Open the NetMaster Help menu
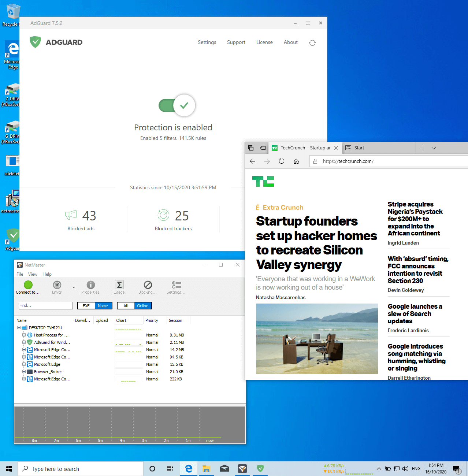The image size is (468, 476). [47, 274]
